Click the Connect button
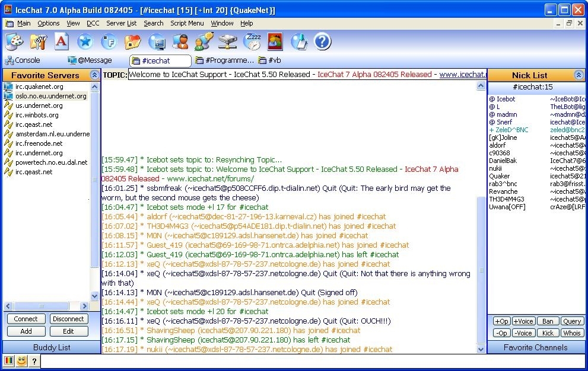 click(x=26, y=319)
